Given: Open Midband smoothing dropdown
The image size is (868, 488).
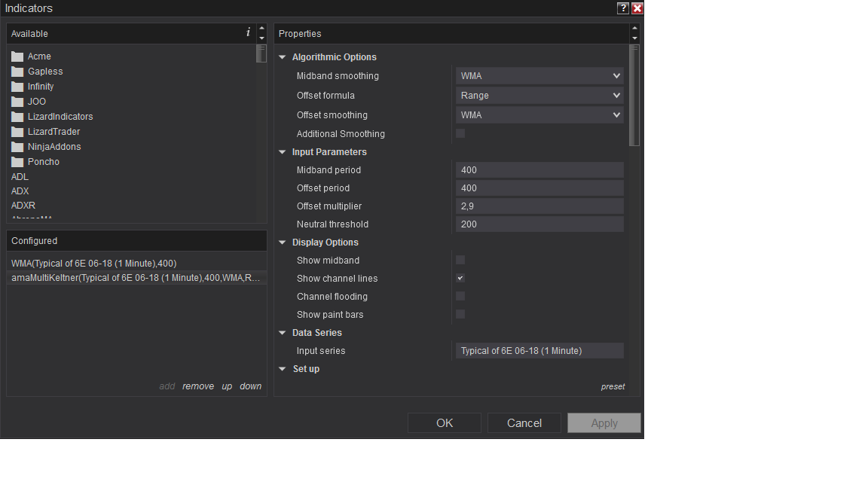Looking at the screenshot, I should point(539,76).
